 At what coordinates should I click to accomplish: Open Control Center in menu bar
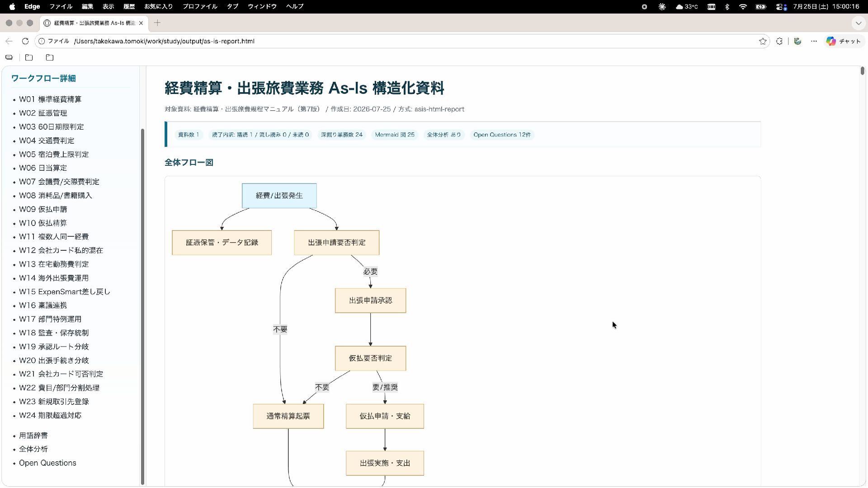[781, 7]
